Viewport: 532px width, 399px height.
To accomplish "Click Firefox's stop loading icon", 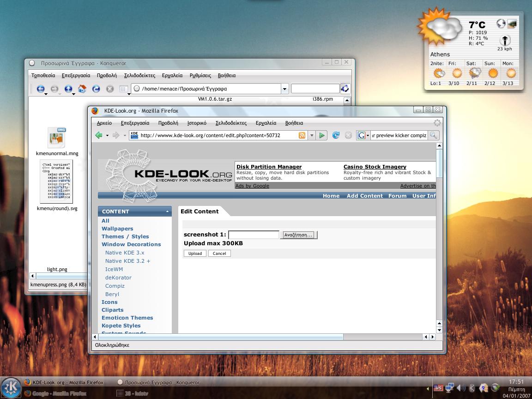I will click(x=348, y=135).
